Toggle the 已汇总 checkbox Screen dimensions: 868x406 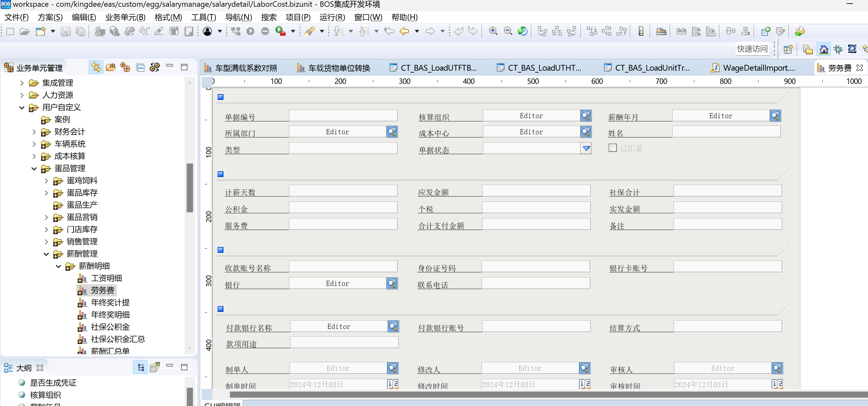pyautogui.click(x=612, y=148)
